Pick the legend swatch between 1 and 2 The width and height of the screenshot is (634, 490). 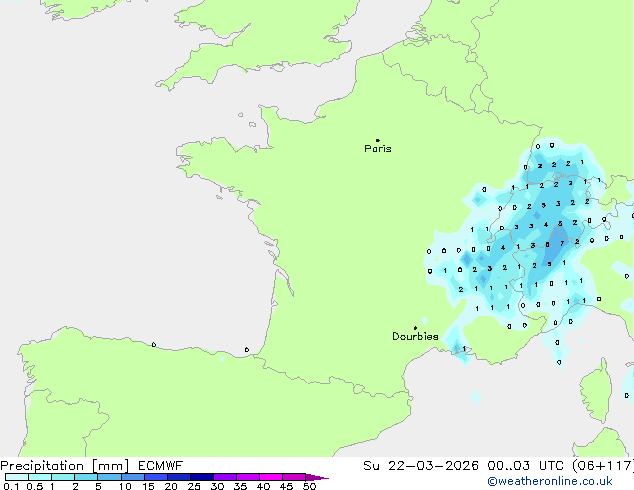pyautogui.click(x=63, y=477)
